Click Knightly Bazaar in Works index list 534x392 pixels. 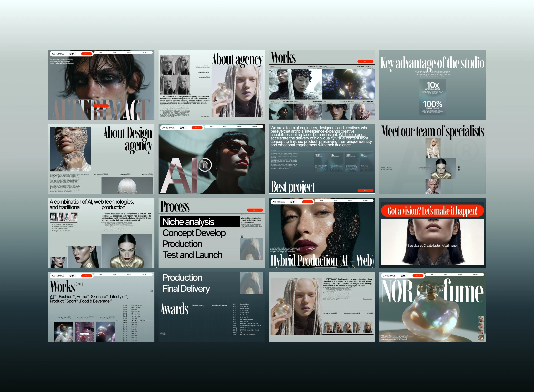136,305
